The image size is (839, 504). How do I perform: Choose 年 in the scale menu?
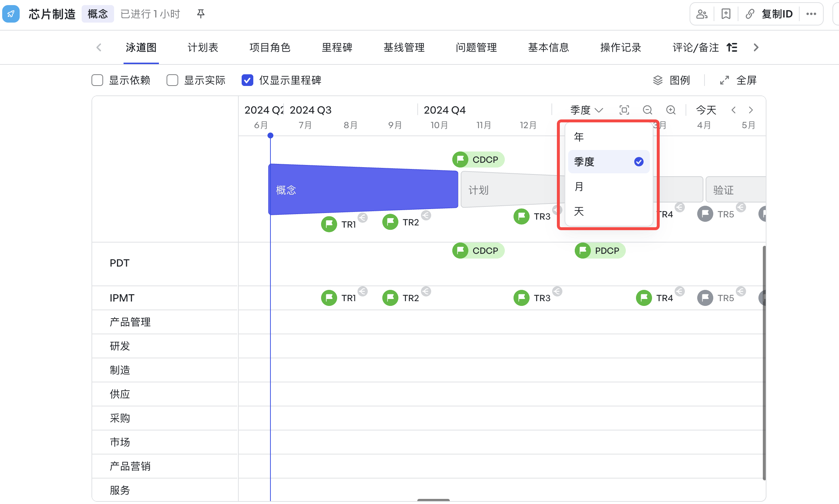609,137
